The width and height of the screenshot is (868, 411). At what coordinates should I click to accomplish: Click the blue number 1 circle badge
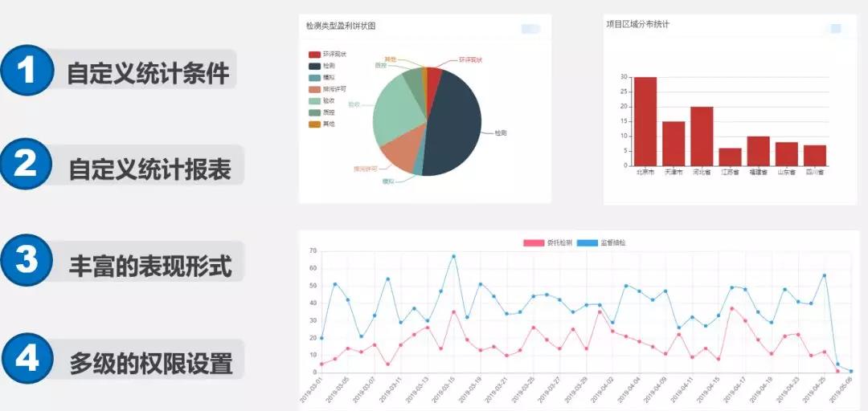(27, 71)
